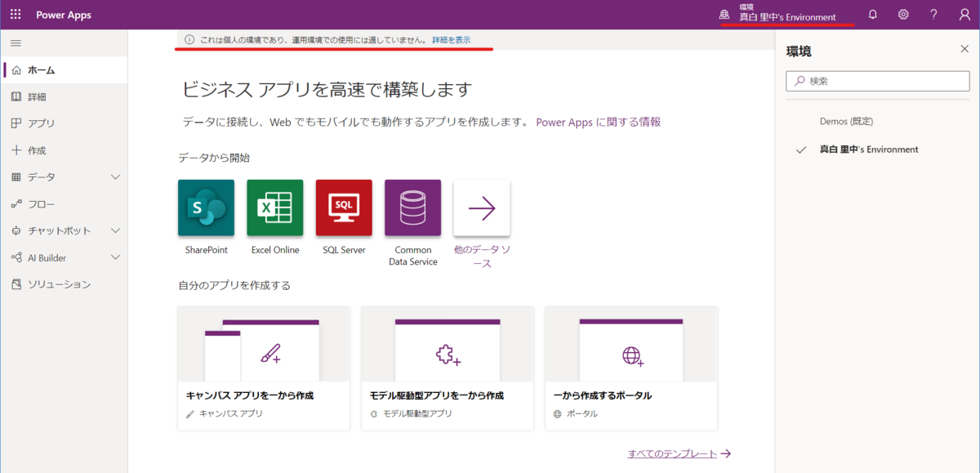Expand the チャットボット section
This screenshot has width=980, height=473.
(x=114, y=230)
